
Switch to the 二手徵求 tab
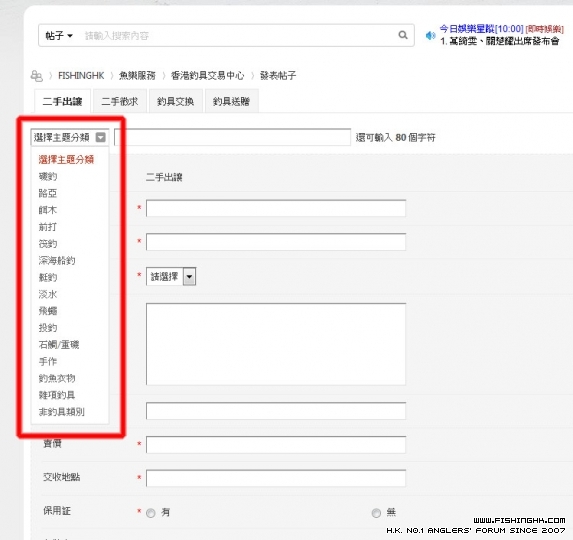coord(120,101)
